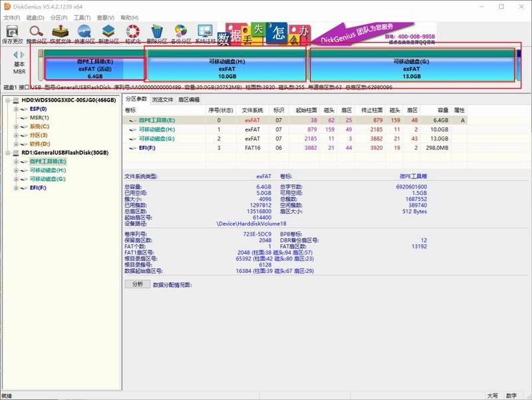
Task: Switch to the 浏览文件 tab
Action: [x=162, y=99]
